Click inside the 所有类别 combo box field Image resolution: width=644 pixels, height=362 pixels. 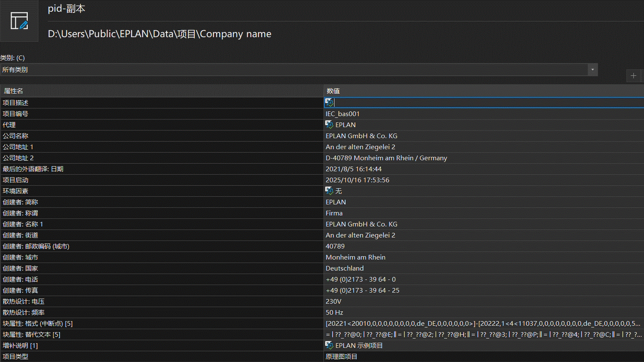pos(294,70)
